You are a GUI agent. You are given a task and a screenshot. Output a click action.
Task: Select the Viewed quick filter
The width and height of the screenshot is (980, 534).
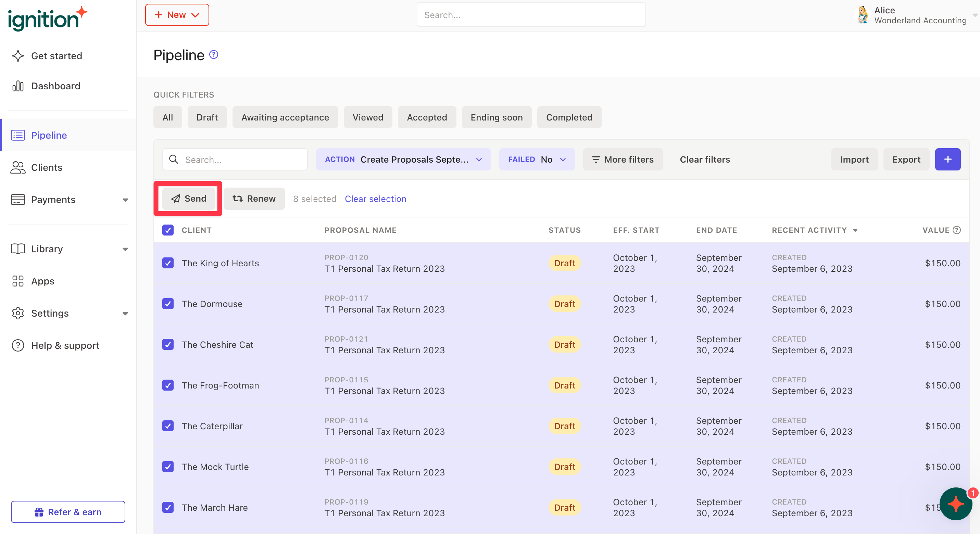[x=367, y=117]
